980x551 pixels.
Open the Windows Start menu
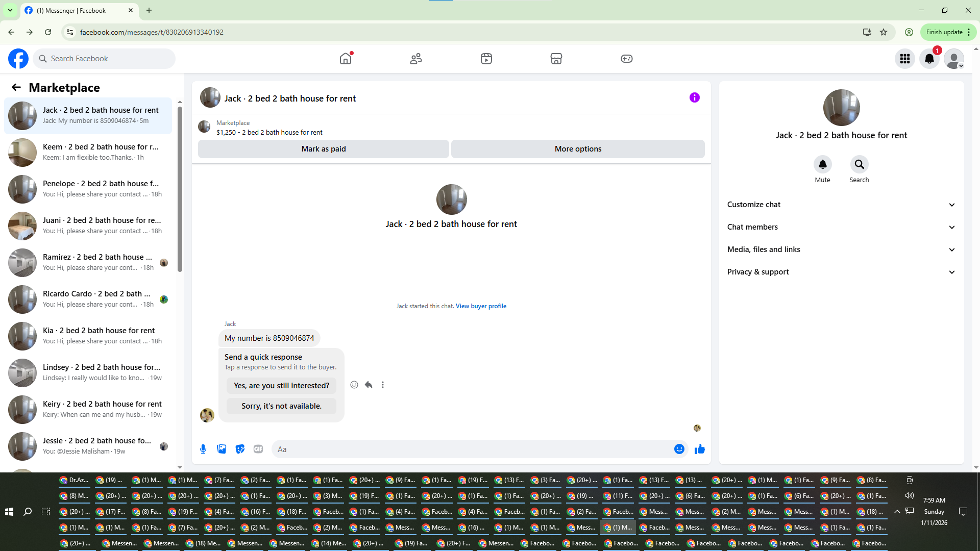pos(9,511)
